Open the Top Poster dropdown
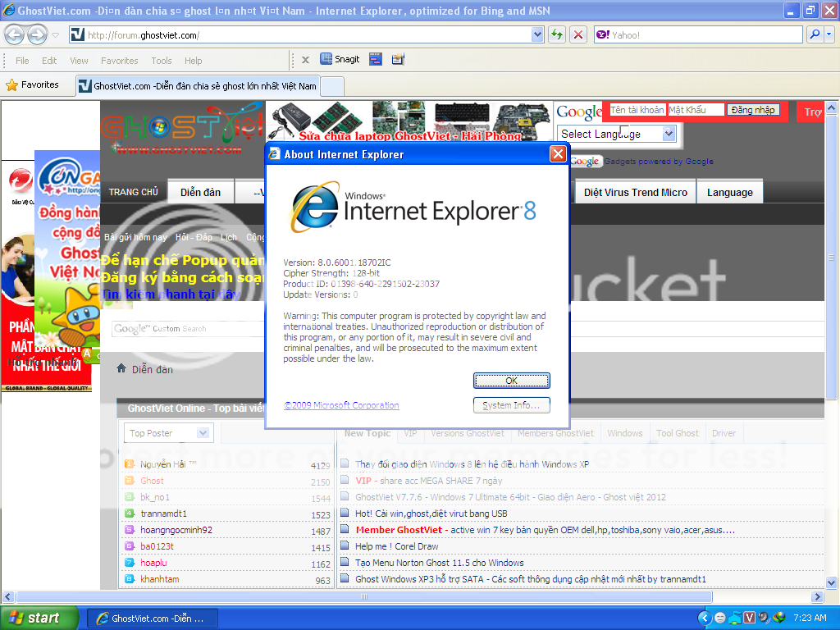 pos(168,433)
